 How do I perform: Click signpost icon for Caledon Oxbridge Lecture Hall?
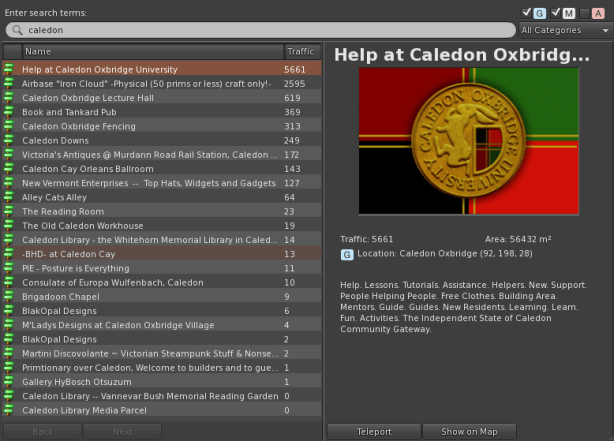coord(9,98)
